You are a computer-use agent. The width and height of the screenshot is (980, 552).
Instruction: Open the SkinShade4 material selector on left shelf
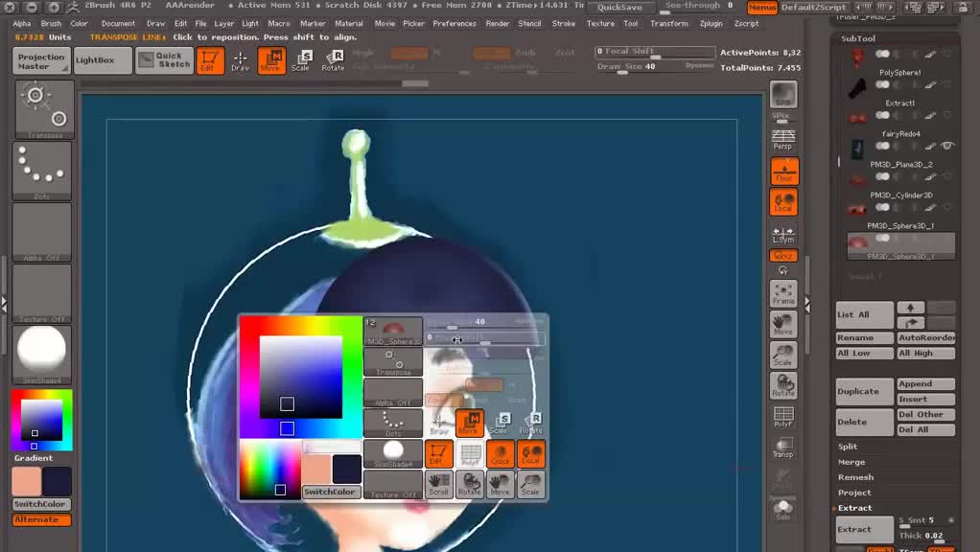tap(42, 354)
